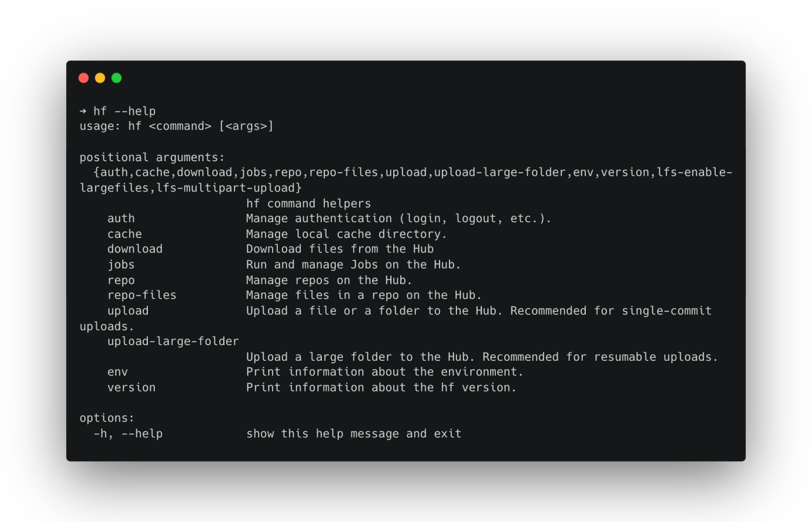Select the "auth" command name
812x522 pixels.
121,219
